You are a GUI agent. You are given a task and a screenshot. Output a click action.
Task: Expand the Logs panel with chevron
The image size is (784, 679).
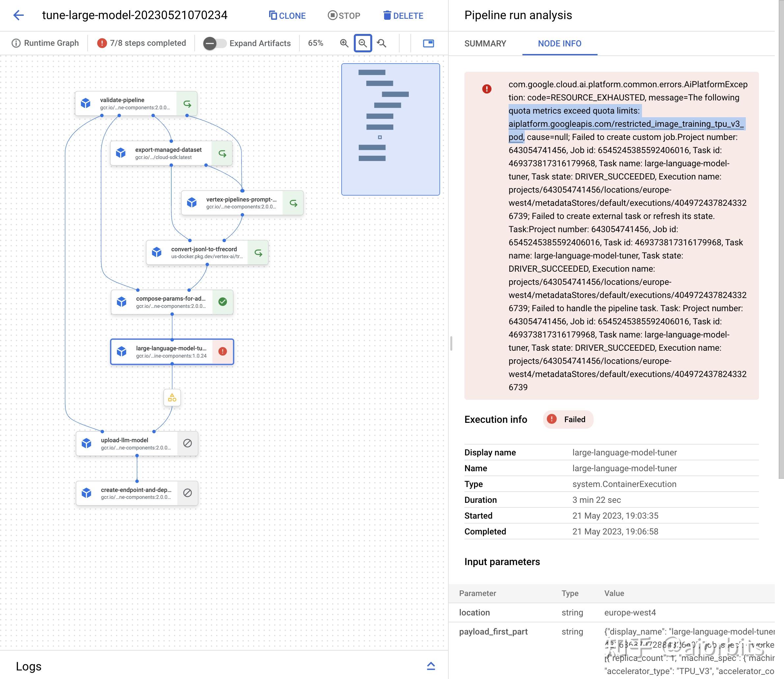click(x=431, y=666)
